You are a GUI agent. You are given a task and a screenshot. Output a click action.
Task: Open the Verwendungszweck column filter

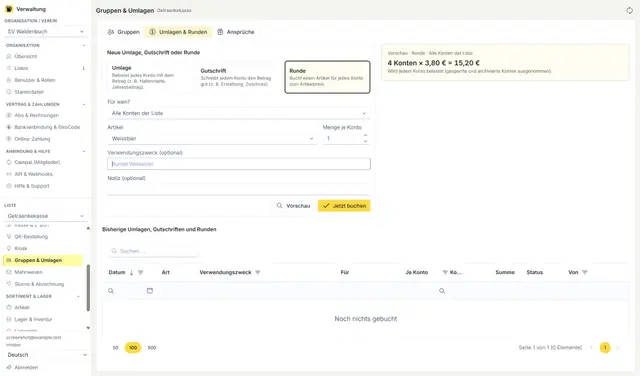pos(258,272)
